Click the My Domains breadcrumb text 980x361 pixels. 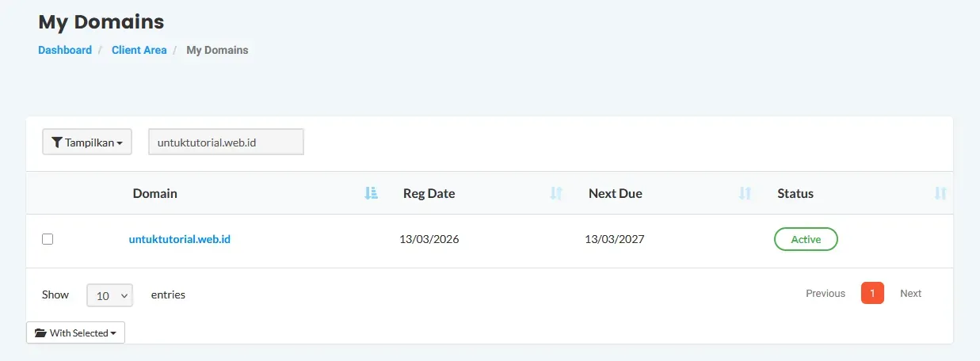(x=217, y=50)
